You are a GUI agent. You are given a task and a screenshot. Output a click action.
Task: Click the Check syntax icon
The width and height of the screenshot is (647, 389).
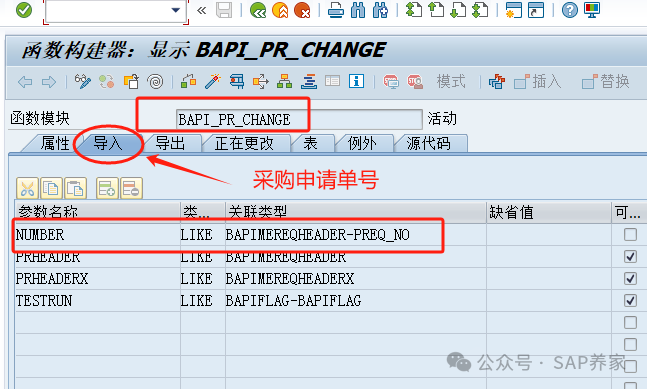coord(189,82)
